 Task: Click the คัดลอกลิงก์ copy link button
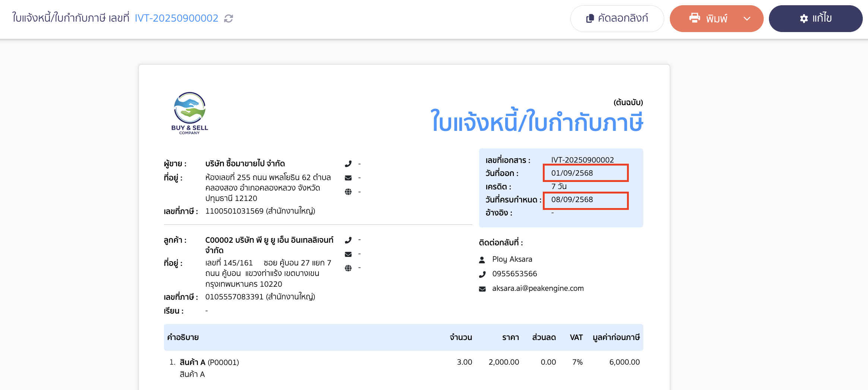coord(617,18)
